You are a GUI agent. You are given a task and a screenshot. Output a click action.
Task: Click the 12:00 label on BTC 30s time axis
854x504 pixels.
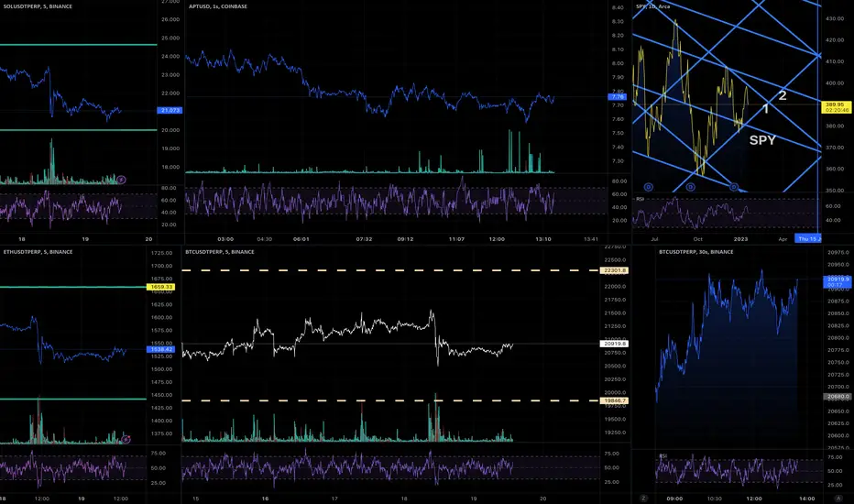click(754, 499)
